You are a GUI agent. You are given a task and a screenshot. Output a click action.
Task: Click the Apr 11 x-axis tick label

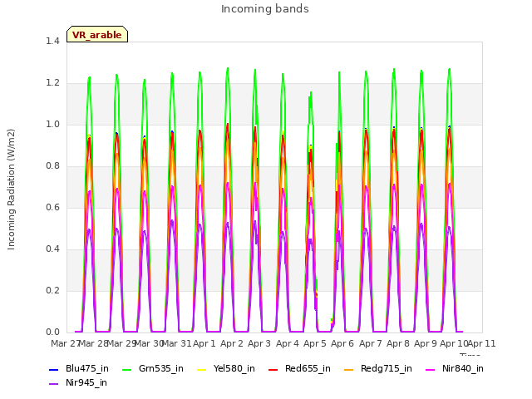(482, 343)
